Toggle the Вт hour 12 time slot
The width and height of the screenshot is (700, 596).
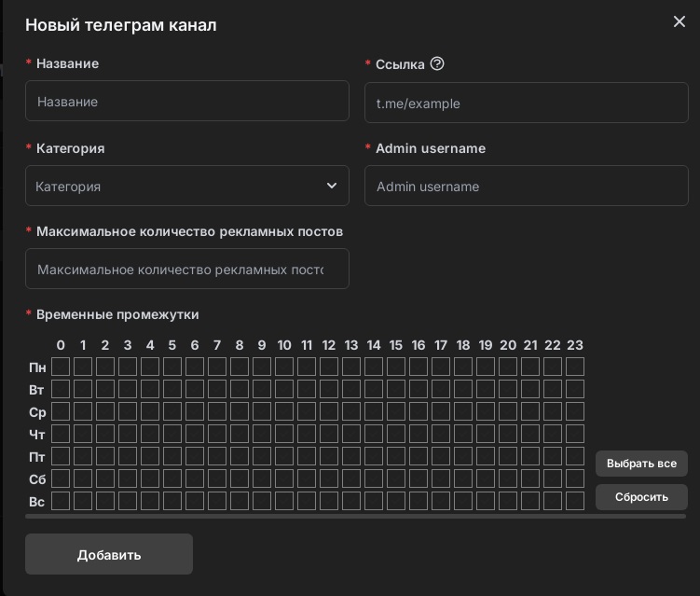click(329, 389)
